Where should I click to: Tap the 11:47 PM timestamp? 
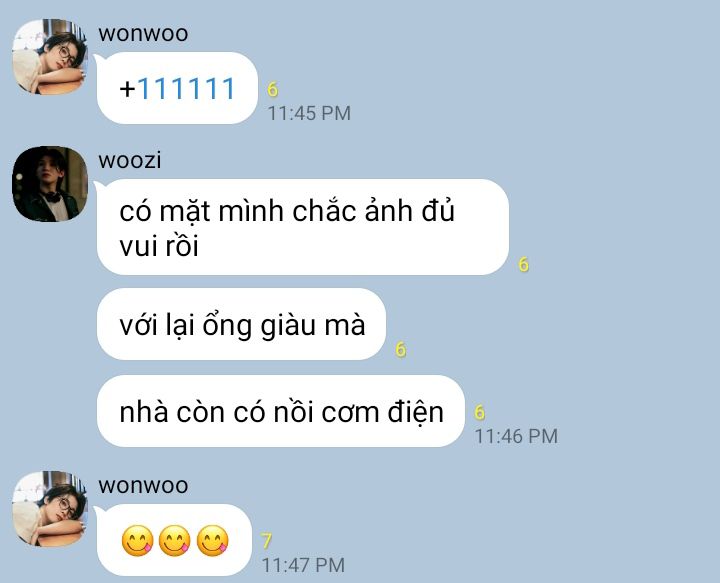tap(303, 565)
